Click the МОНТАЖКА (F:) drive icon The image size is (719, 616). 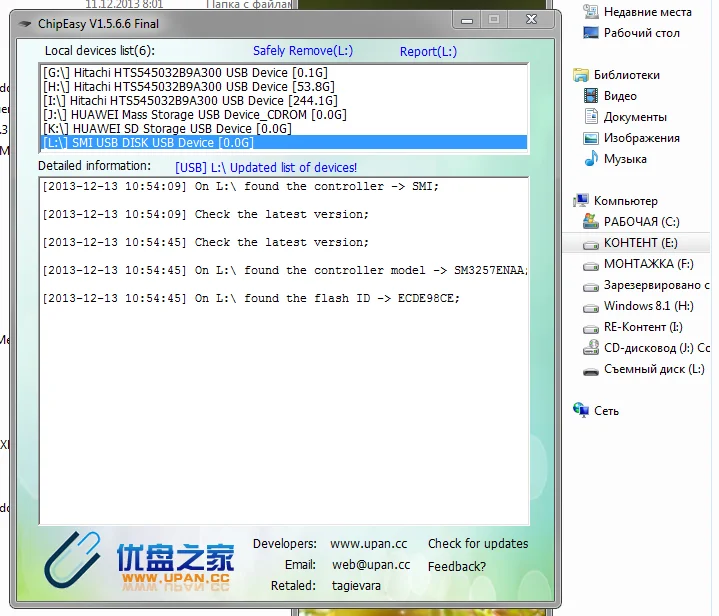click(591, 266)
